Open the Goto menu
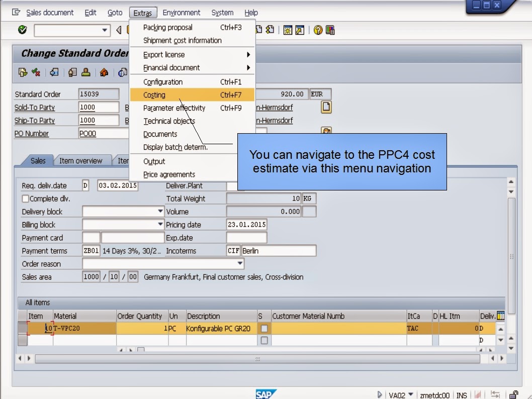 (x=115, y=13)
